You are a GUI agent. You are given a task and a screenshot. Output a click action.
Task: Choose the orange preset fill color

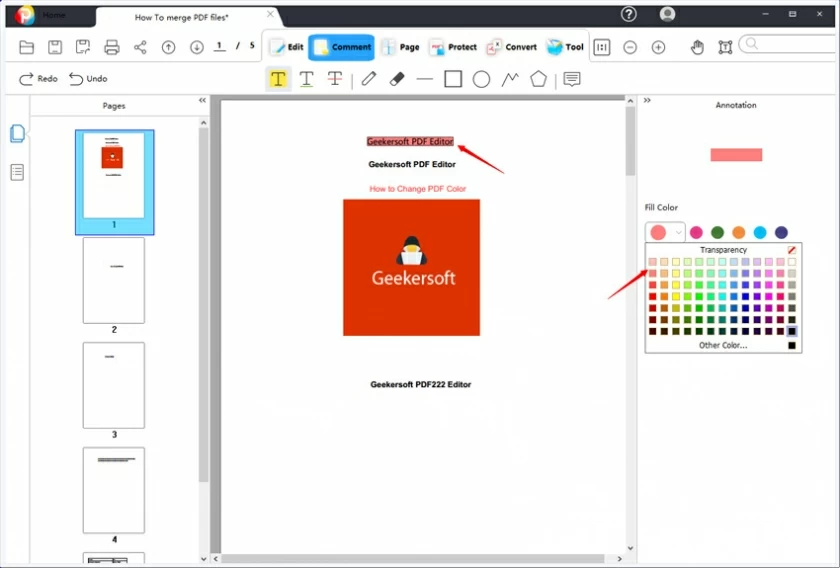point(739,232)
